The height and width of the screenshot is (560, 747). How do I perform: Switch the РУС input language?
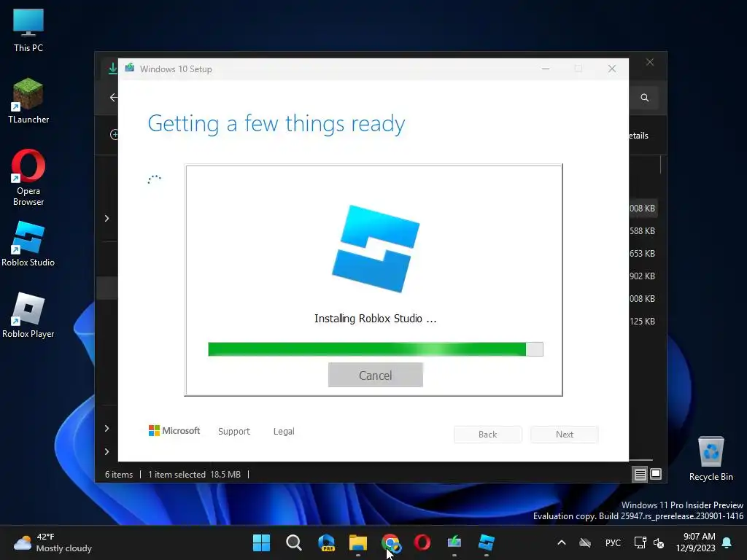(x=613, y=542)
